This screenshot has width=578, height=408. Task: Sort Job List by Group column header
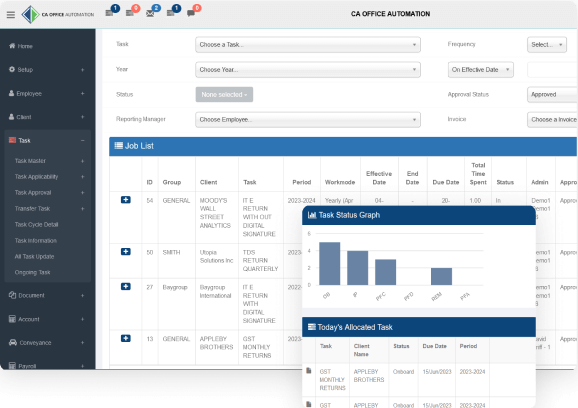pos(172,182)
